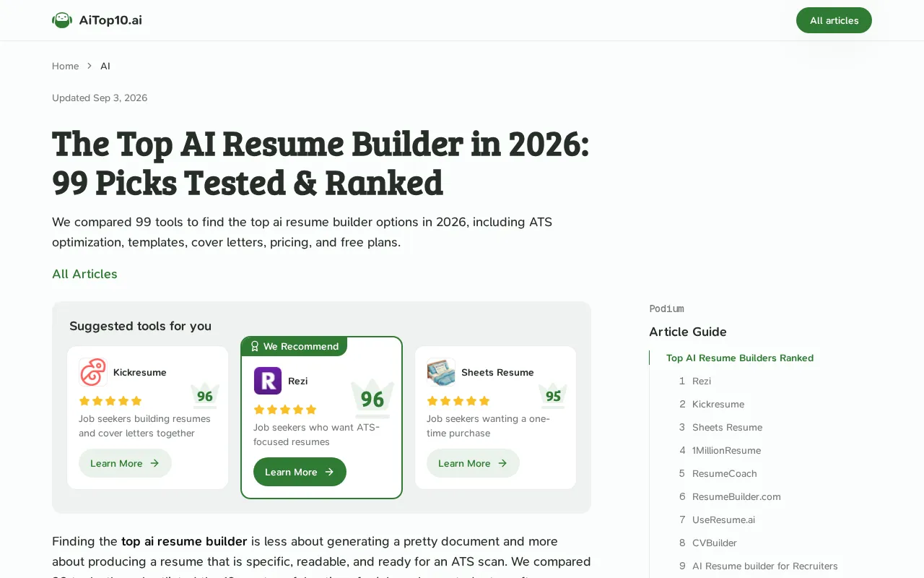
Task: Open the AI breadcrumb link
Action: point(105,66)
